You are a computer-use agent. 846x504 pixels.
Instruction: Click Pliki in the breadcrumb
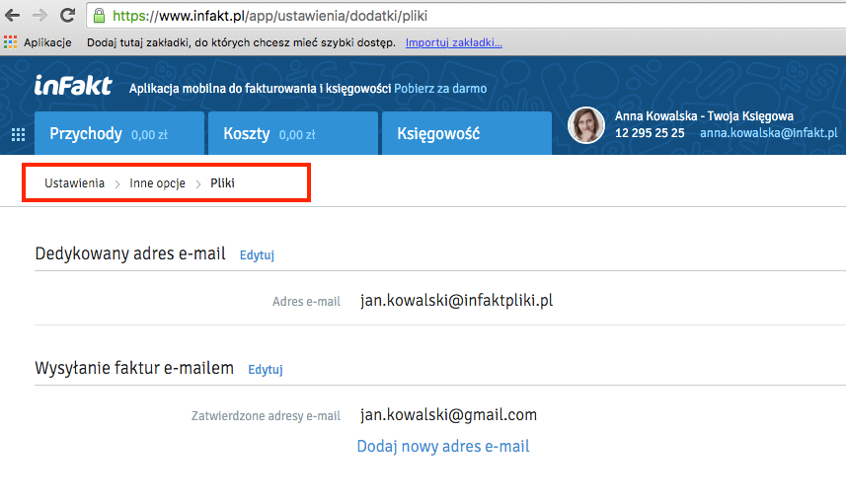[222, 183]
